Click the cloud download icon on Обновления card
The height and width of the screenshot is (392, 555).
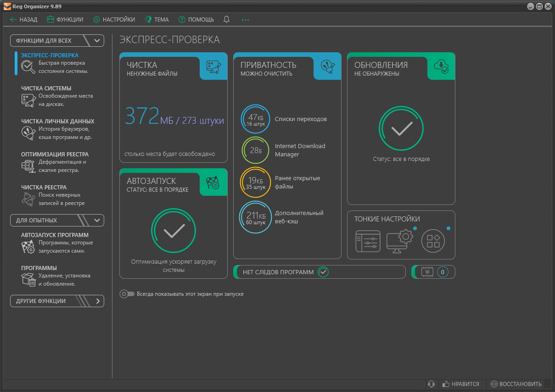(441, 67)
